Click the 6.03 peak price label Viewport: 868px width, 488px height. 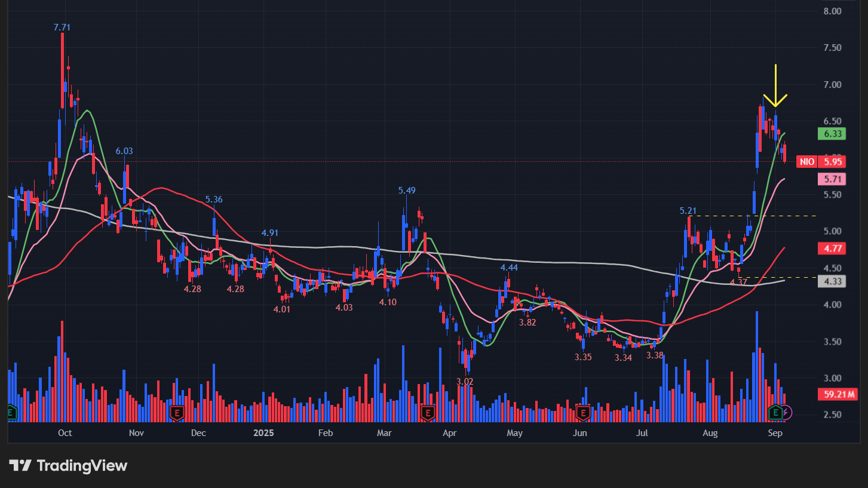124,151
